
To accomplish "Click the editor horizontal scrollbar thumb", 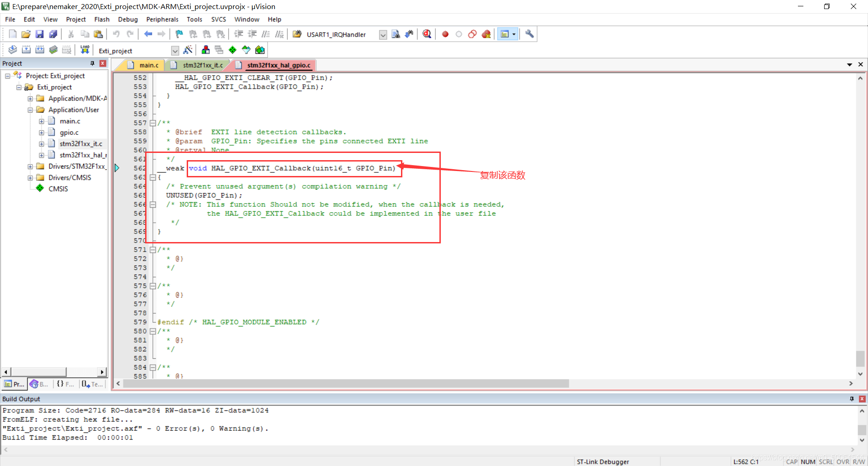I will pyautogui.click(x=346, y=384).
